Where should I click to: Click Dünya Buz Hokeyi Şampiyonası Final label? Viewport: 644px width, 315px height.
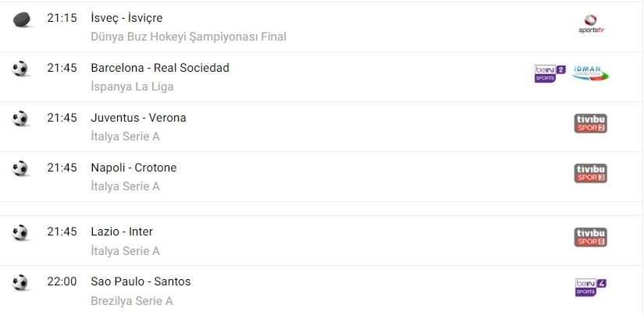189,37
